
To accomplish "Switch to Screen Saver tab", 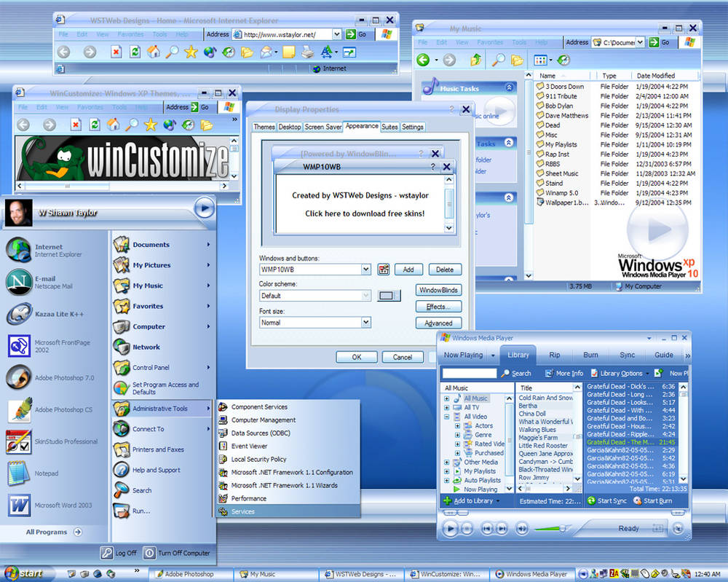I will [x=323, y=127].
